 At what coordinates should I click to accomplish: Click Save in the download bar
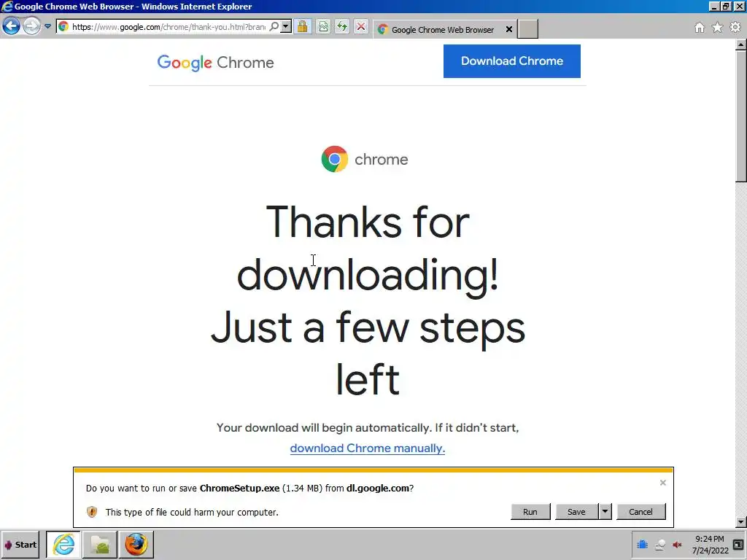tap(576, 512)
